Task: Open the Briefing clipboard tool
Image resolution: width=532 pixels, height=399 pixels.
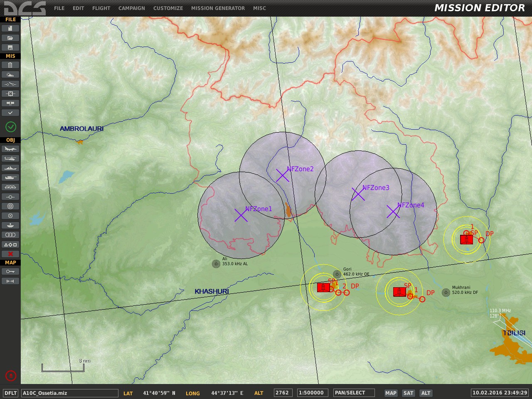Action: point(10,65)
